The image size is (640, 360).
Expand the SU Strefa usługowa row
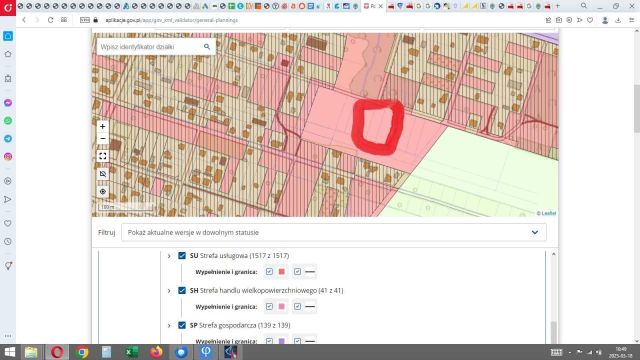click(169, 256)
